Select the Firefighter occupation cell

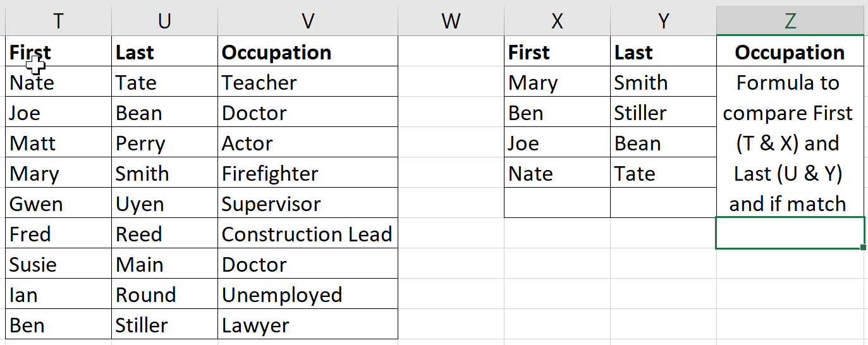(x=308, y=173)
